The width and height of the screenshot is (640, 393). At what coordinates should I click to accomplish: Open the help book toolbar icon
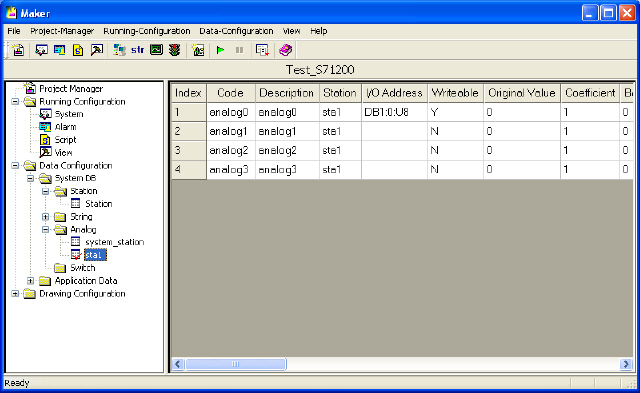(x=285, y=50)
